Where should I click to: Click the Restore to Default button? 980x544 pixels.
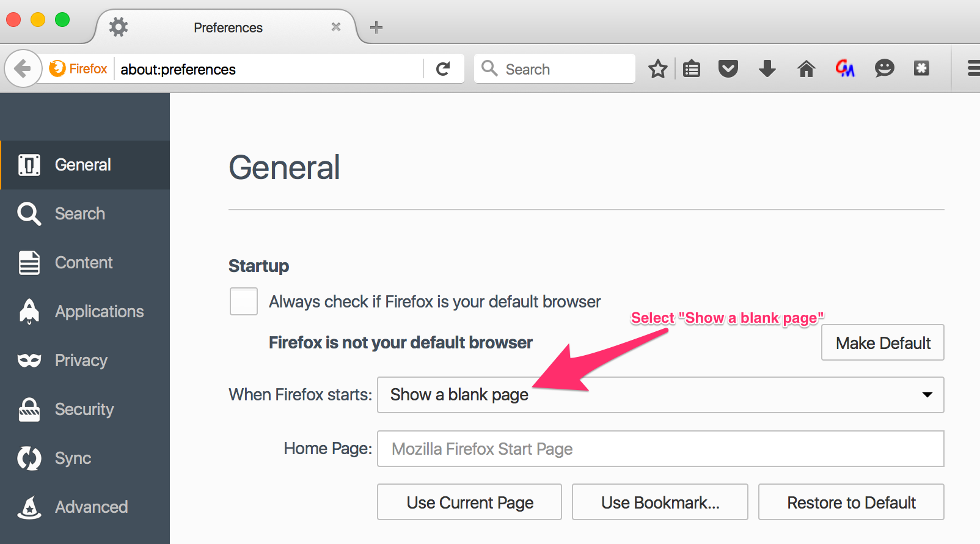coord(850,502)
